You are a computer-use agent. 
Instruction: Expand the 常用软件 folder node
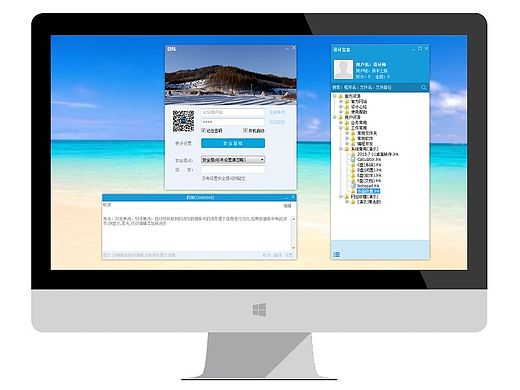[x=347, y=138]
